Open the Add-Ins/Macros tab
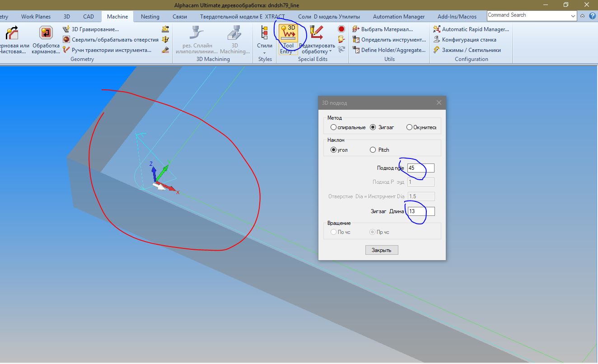The height and width of the screenshot is (364, 598). click(x=457, y=16)
